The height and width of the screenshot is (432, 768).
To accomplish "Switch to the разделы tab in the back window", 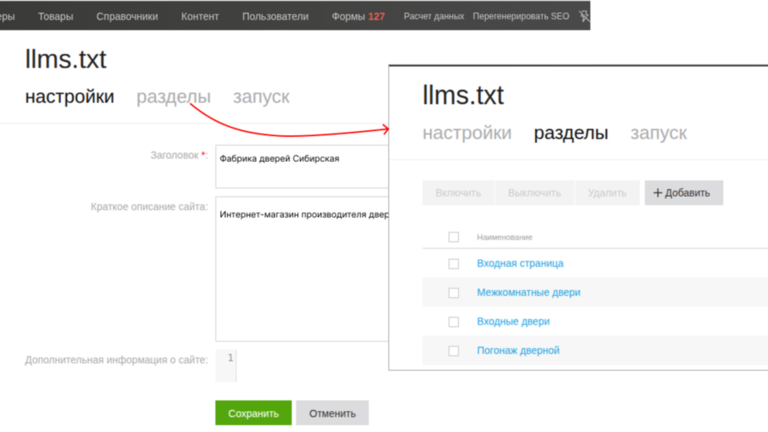I will pyautogui.click(x=173, y=96).
